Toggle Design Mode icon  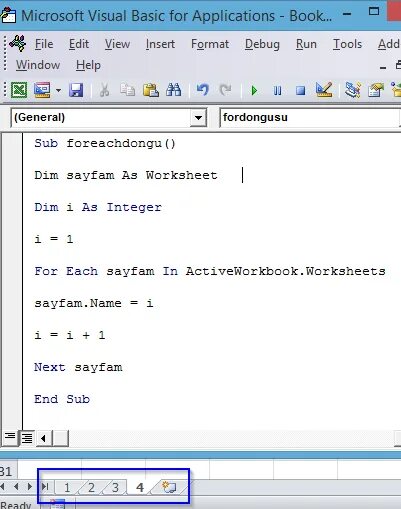[x=324, y=90]
